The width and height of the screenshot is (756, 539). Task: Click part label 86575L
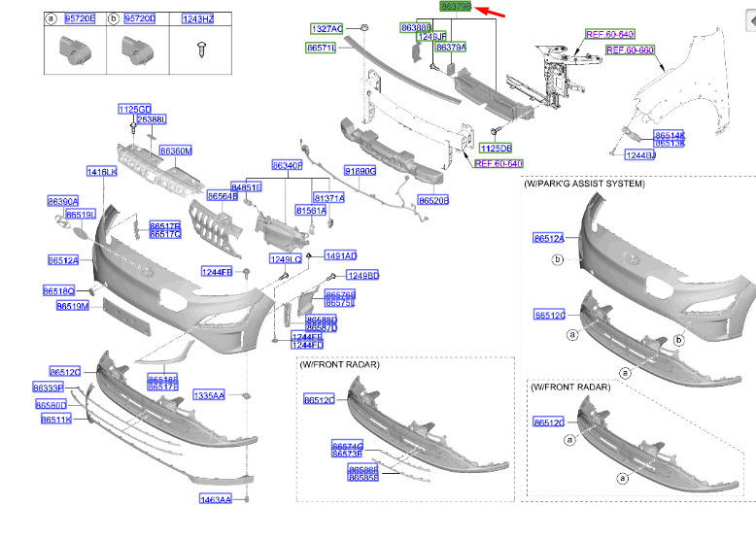click(x=340, y=303)
